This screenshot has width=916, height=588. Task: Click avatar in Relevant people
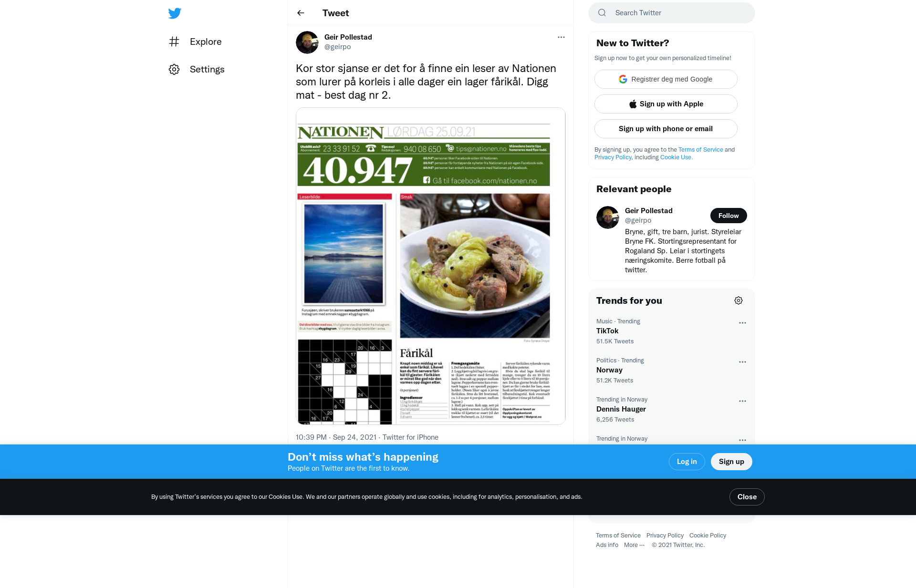[608, 217]
